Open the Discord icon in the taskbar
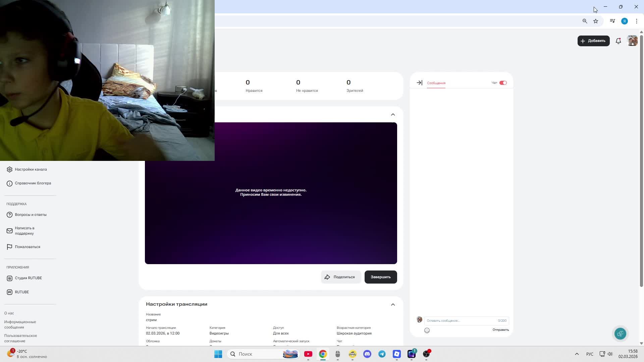This screenshot has width=644, height=362. 367,354
